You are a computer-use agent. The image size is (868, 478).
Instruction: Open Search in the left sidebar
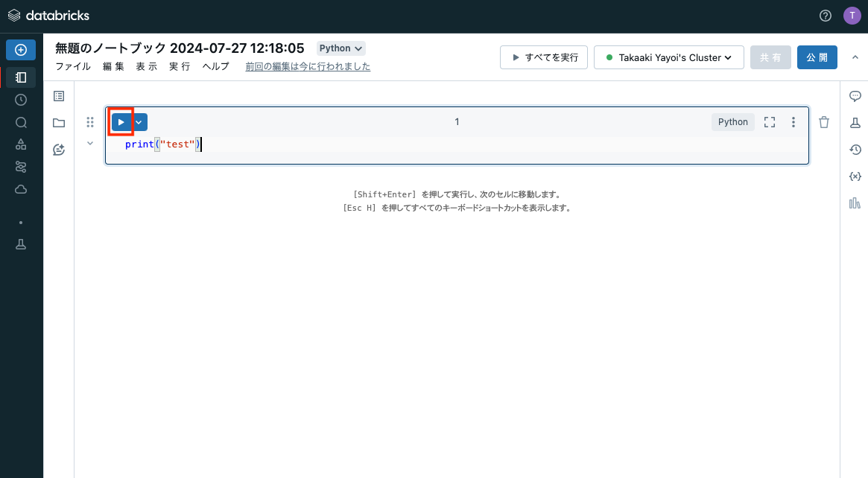20,122
